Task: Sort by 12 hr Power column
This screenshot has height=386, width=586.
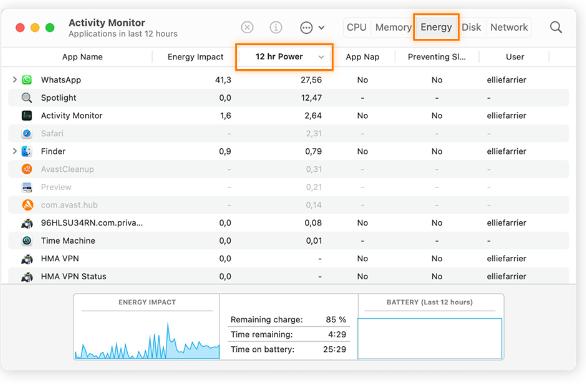Action: coord(284,57)
